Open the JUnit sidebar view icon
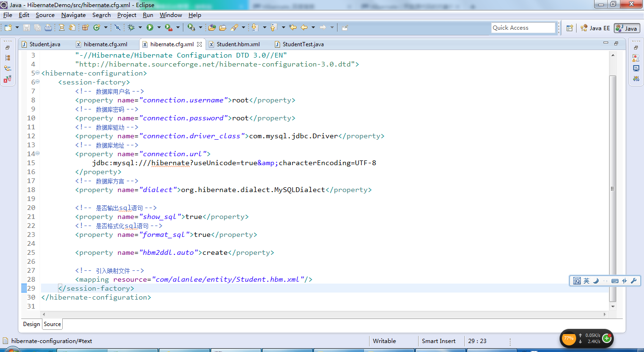The image size is (644, 352). tap(8, 79)
